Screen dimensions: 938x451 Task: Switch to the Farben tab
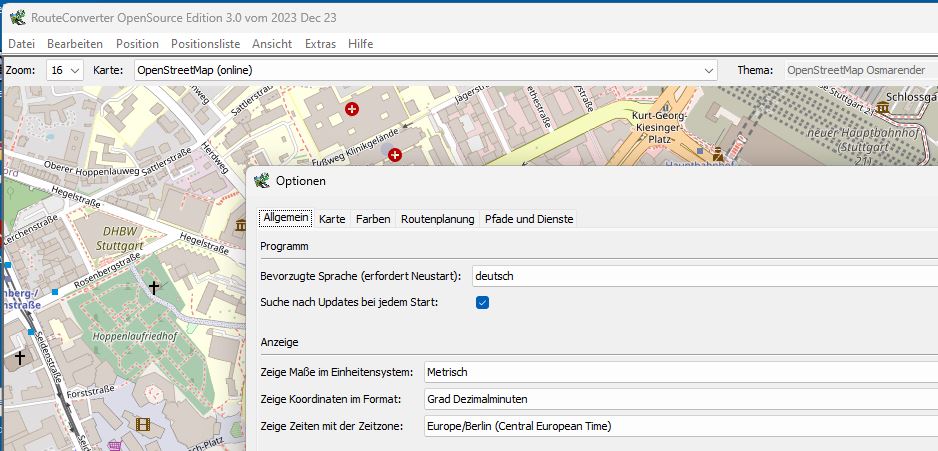click(373, 219)
